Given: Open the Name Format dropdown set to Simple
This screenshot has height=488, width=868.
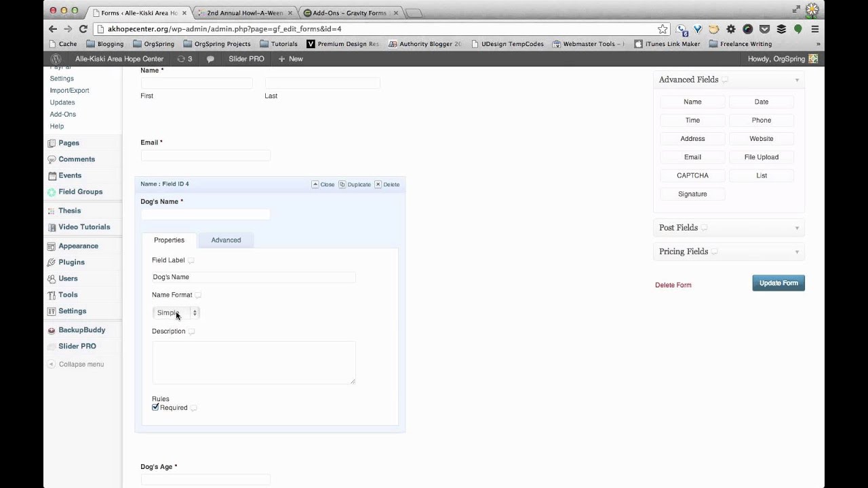Looking at the screenshot, I should pos(176,312).
